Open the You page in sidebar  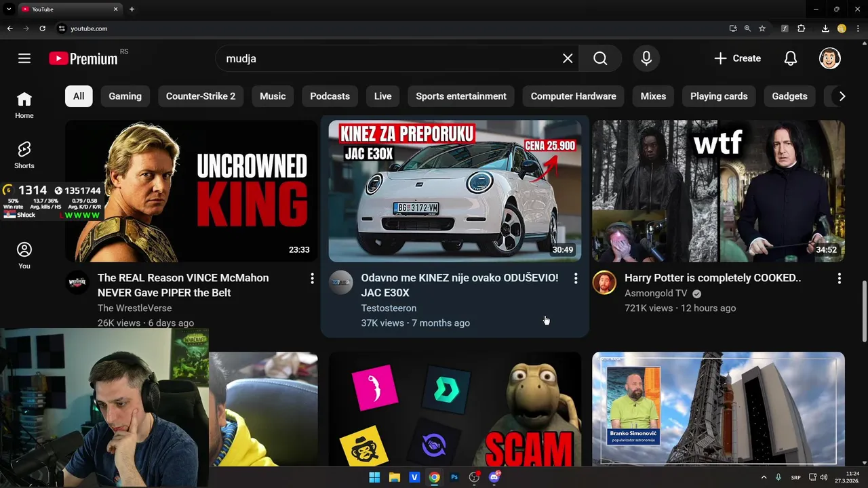pos(24,256)
